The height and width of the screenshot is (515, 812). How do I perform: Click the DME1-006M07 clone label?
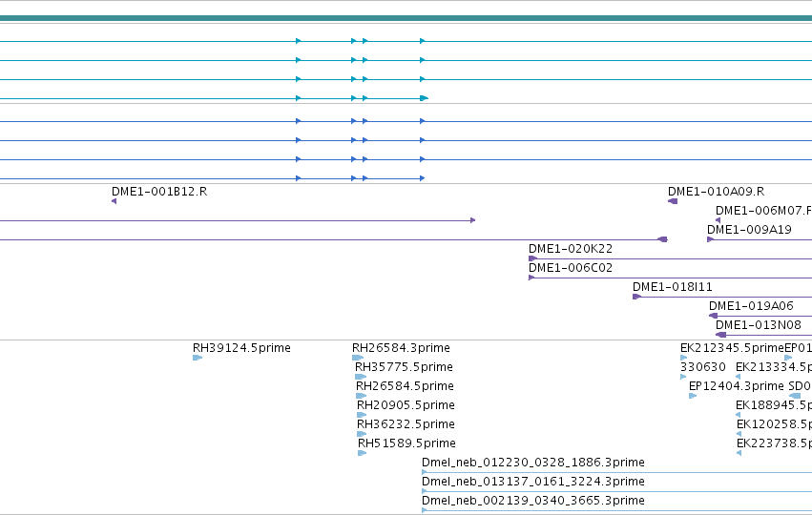763,211
